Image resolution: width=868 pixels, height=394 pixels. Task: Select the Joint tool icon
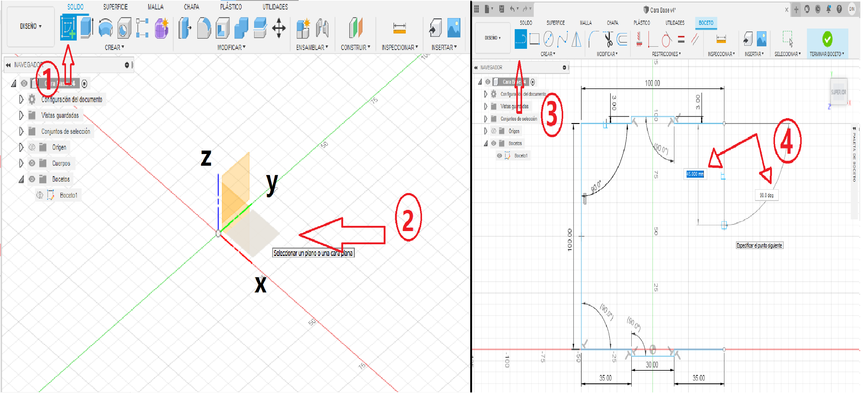point(323,28)
